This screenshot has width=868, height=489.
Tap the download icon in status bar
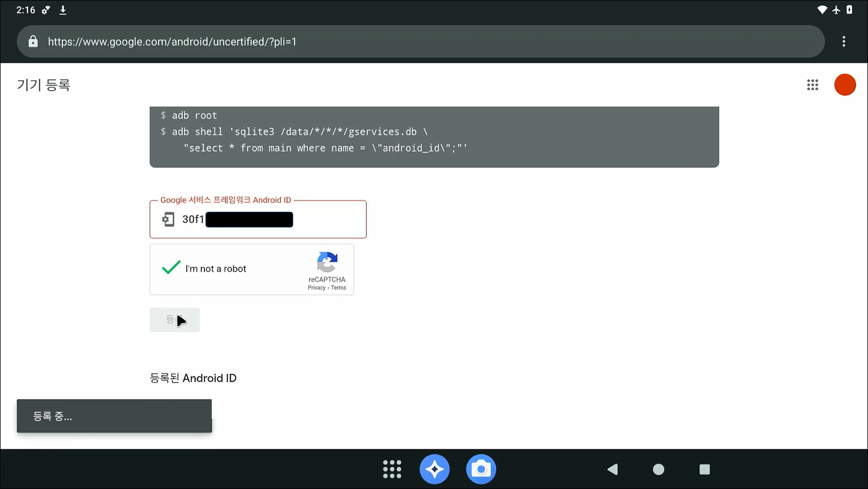pos(63,10)
